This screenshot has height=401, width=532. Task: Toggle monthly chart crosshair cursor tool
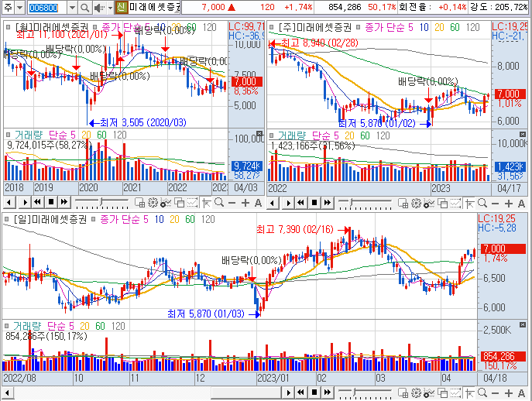coord(206,203)
